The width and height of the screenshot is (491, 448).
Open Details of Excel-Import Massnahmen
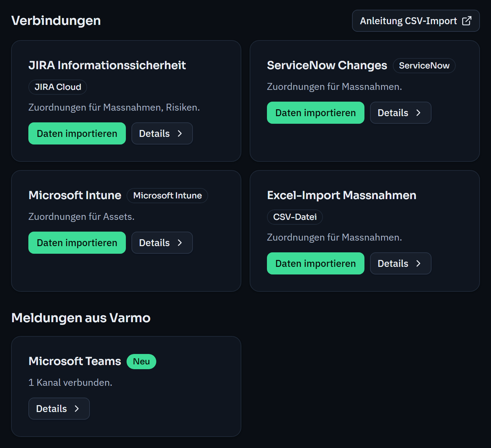400,263
